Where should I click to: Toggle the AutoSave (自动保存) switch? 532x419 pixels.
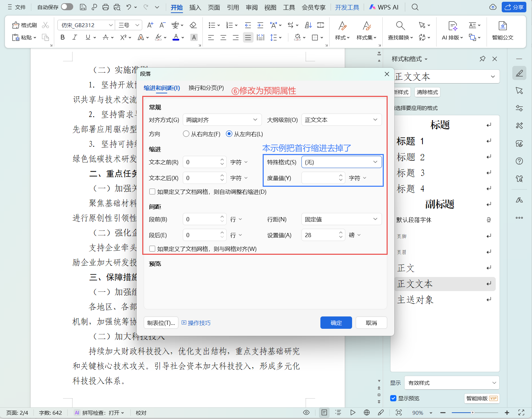point(67,7)
